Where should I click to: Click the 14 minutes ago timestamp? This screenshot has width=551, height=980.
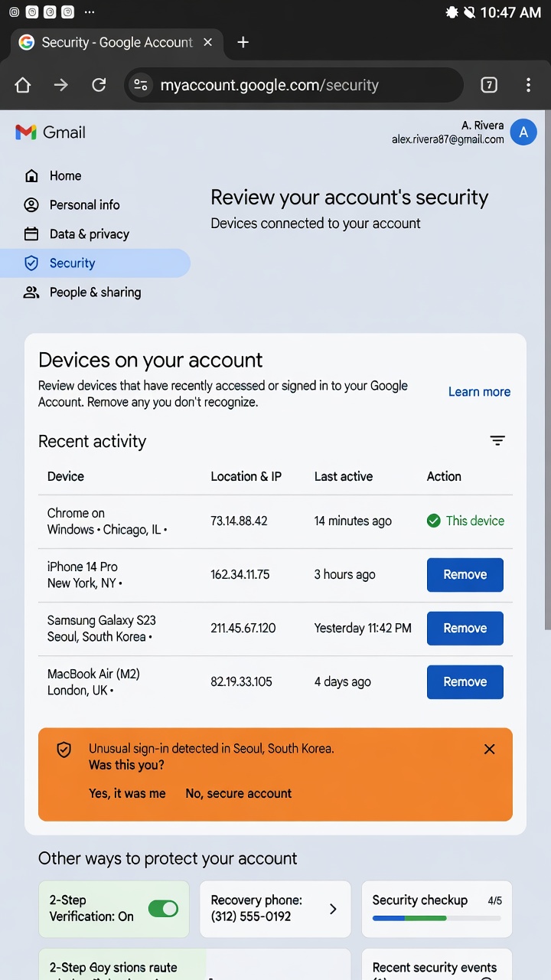[x=353, y=521]
